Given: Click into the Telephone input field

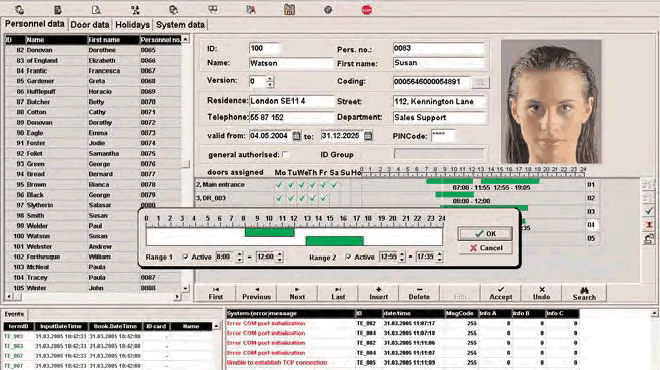Looking at the screenshot, I should (291, 117).
